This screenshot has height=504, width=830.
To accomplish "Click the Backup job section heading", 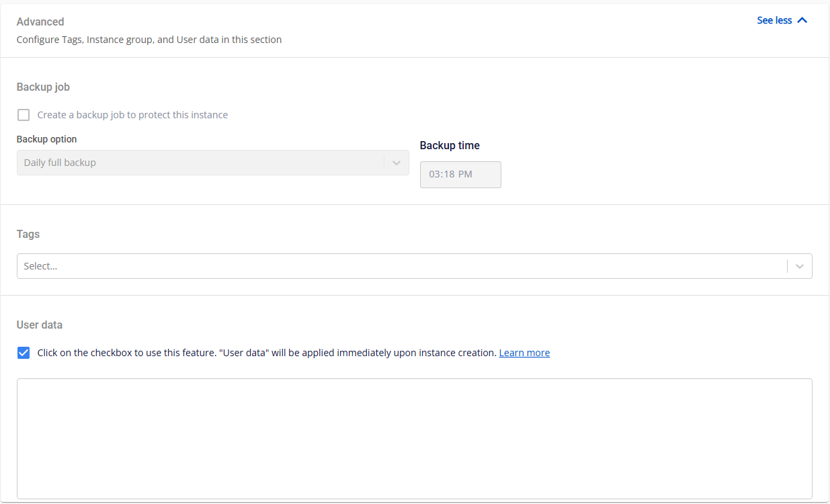I will click(x=43, y=87).
